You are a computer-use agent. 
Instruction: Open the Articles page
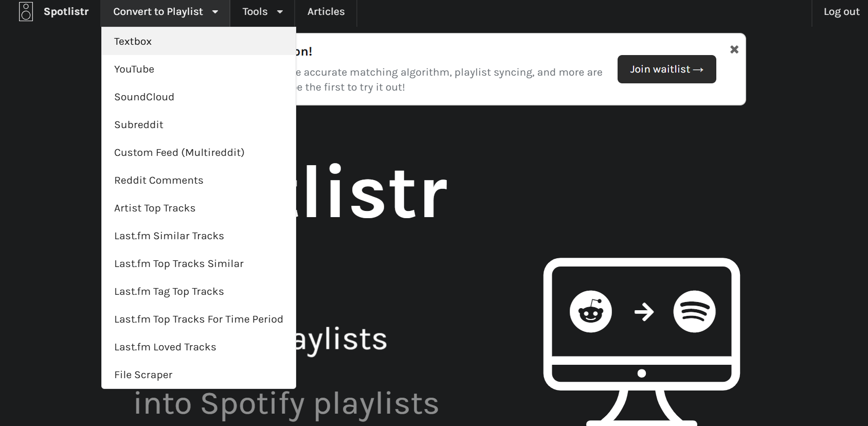(x=326, y=12)
